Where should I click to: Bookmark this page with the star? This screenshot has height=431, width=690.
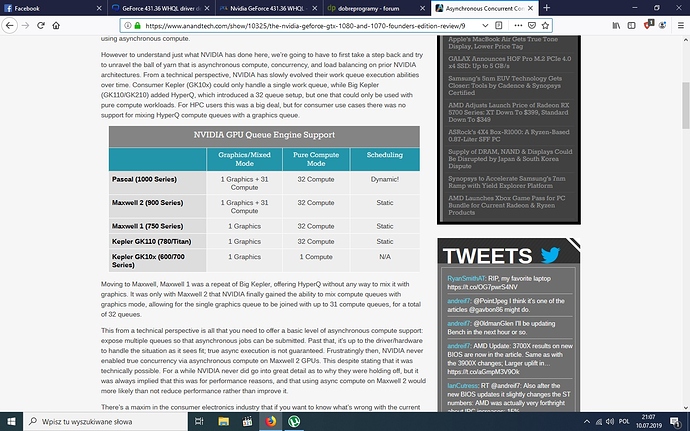(545, 26)
